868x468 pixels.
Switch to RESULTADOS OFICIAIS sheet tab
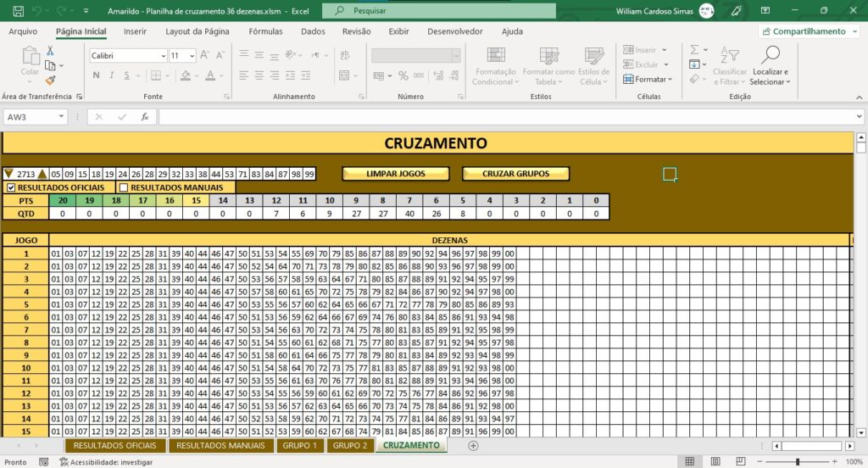click(114, 446)
